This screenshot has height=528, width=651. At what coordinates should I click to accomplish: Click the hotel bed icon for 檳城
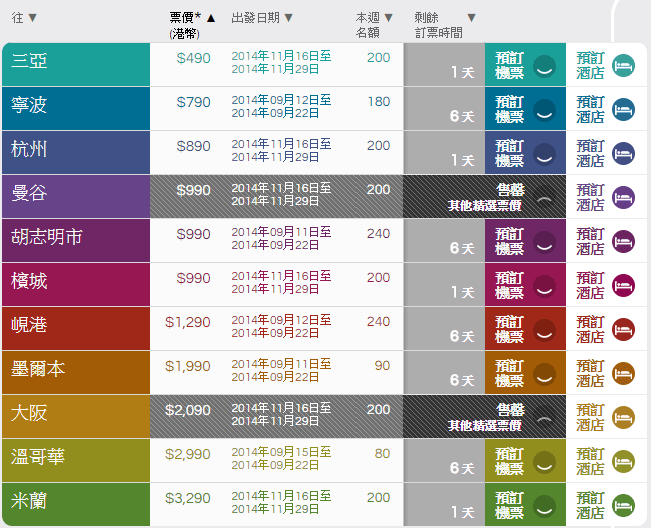(623, 285)
